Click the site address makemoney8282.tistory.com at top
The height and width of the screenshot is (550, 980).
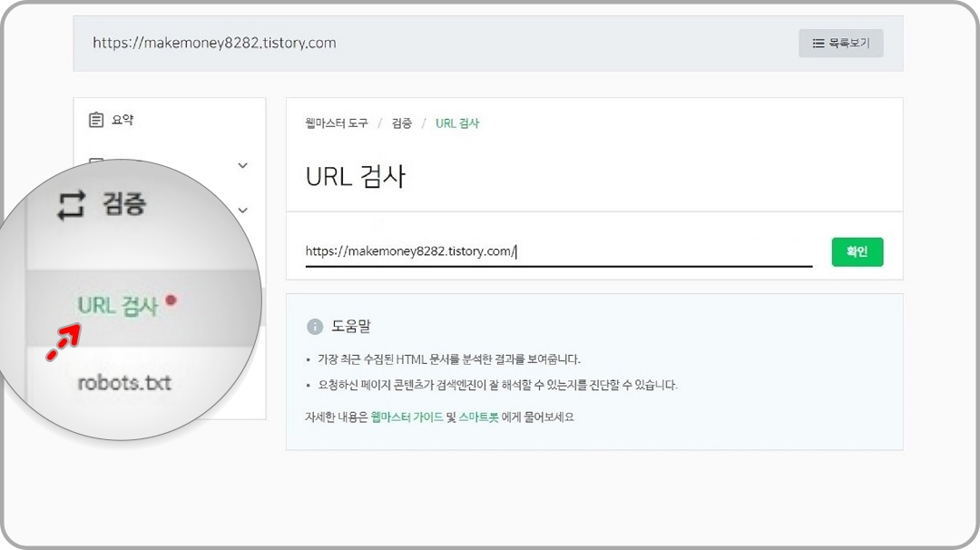(215, 42)
